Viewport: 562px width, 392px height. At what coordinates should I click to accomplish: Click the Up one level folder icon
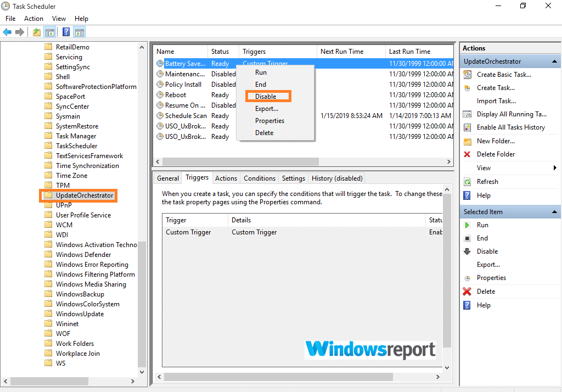37,32
